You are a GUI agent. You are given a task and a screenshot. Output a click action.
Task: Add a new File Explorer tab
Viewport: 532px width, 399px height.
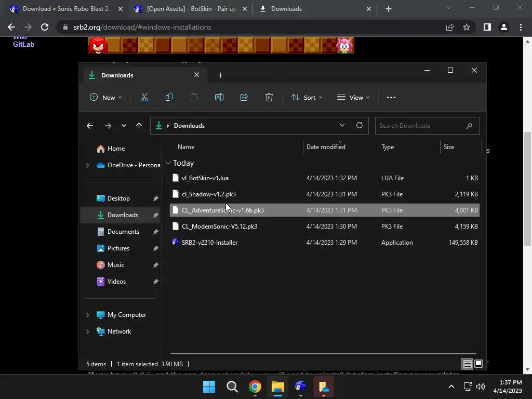pos(220,75)
